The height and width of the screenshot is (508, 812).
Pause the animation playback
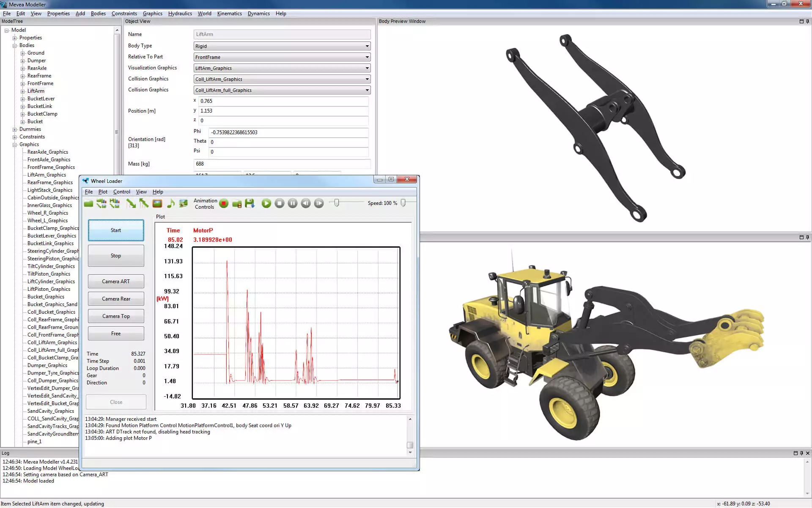click(x=292, y=204)
